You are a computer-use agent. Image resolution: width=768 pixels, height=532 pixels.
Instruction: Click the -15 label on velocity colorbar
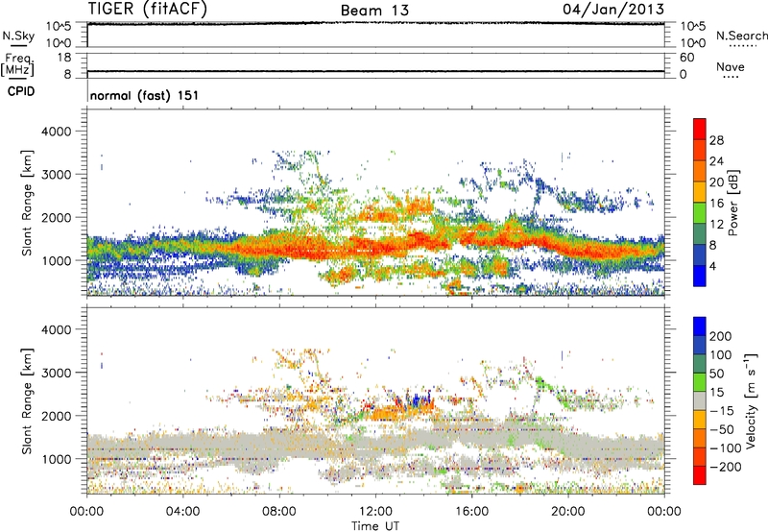pos(722,410)
